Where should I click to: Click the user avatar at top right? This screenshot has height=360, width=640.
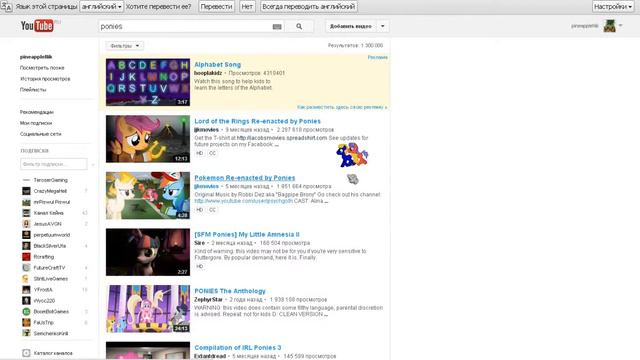pos(609,26)
